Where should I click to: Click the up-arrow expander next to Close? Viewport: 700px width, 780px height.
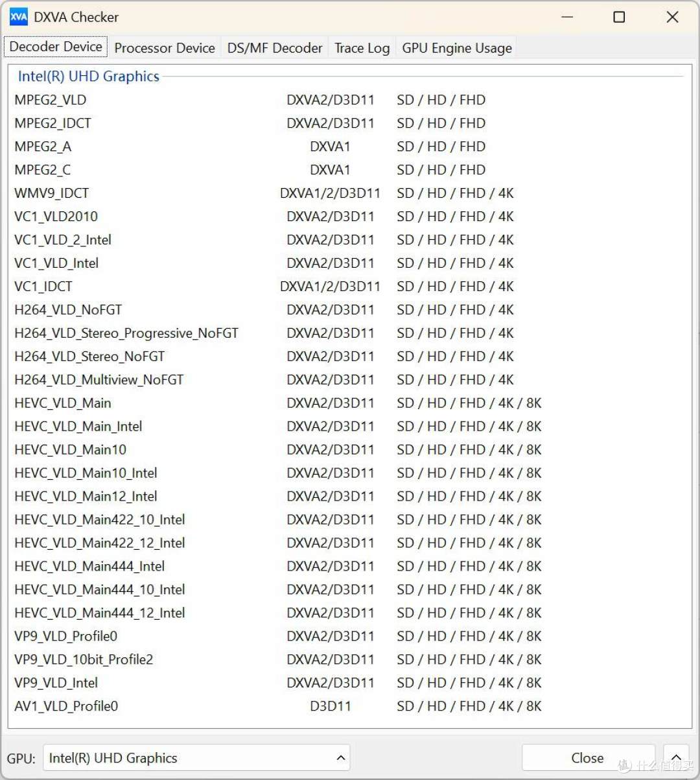(x=675, y=757)
